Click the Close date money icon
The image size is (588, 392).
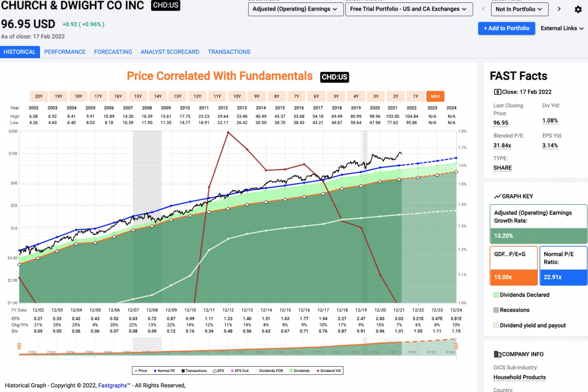pyautogui.click(x=497, y=92)
